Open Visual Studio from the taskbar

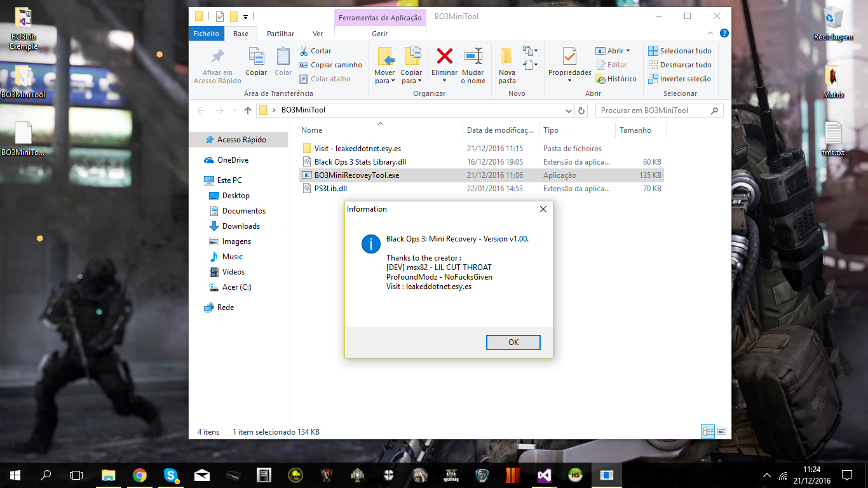coord(545,475)
